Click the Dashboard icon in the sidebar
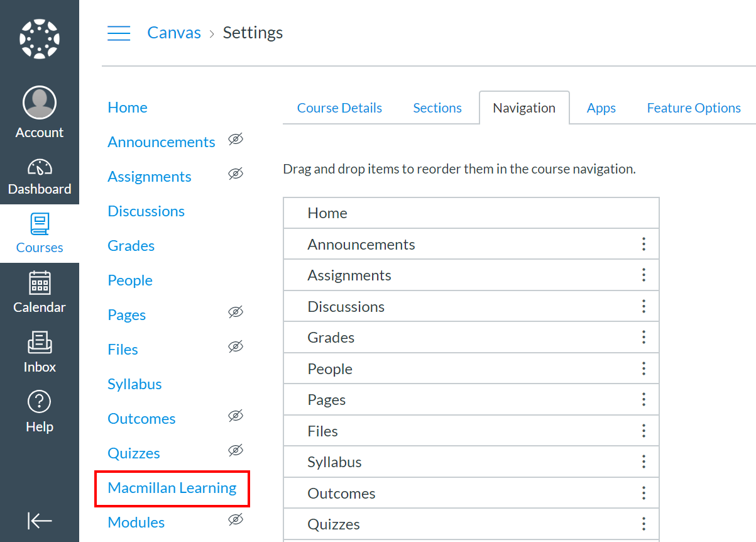 pos(39,169)
